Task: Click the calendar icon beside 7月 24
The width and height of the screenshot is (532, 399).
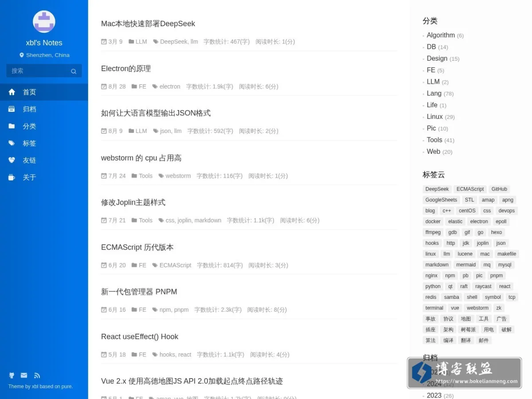Action: coord(104,176)
